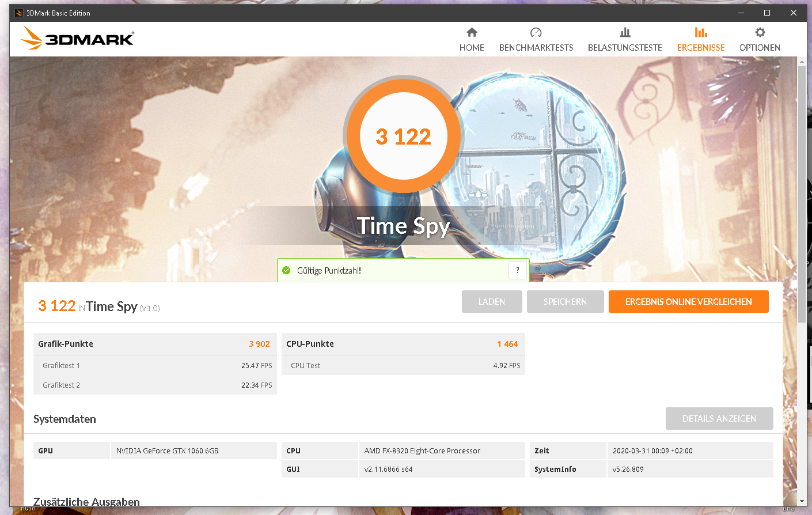The image size is (812, 515).
Task: Select the Grafiktest 1 row
Action: tap(155, 365)
